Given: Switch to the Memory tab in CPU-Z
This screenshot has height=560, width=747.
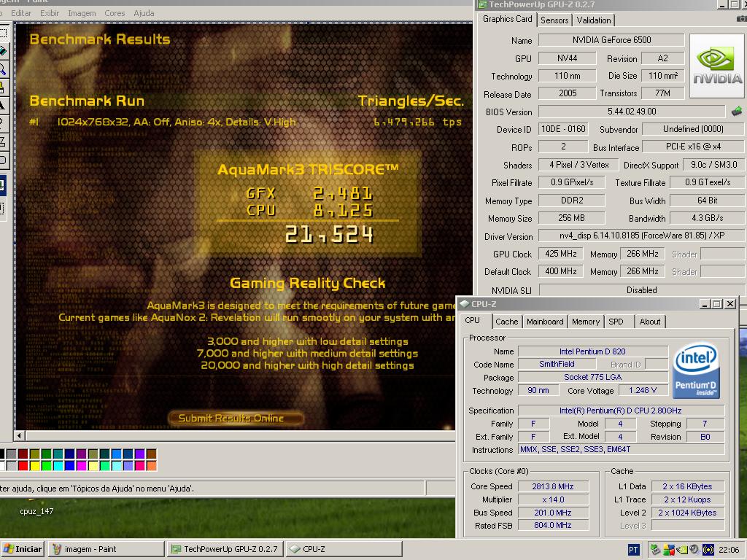Looking at the screenshot, I should [x=586, y=322].
